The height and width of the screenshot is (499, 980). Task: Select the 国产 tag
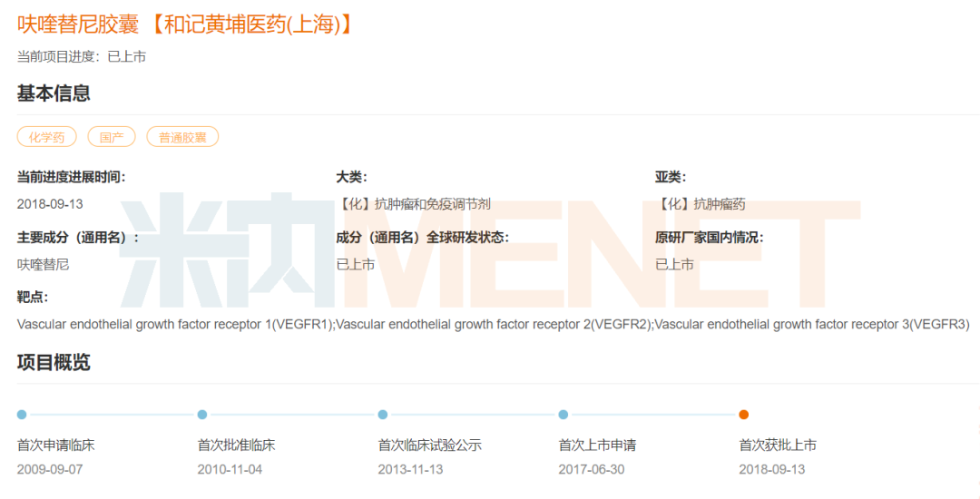point(112,137)
